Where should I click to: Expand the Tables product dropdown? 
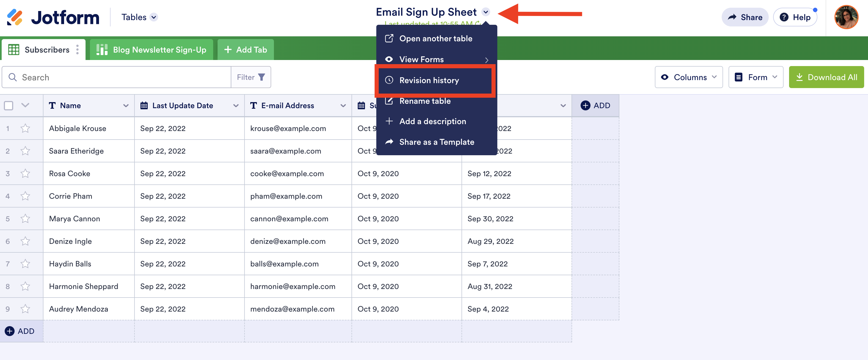pos(154,17)
